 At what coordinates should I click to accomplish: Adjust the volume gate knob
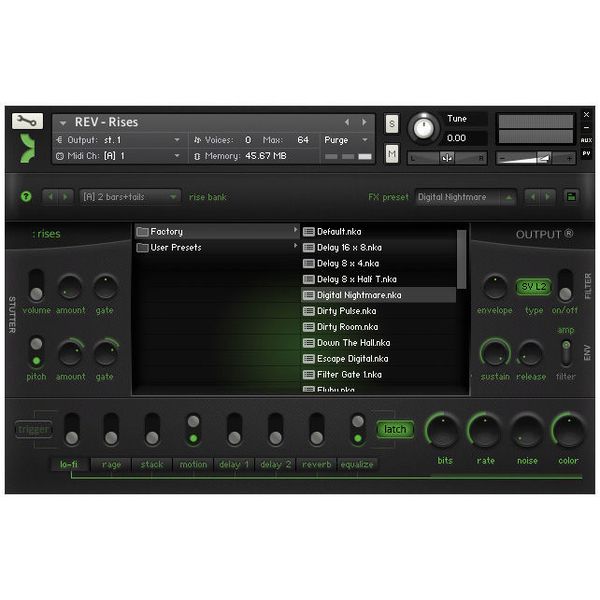click(x=105, y=287)
